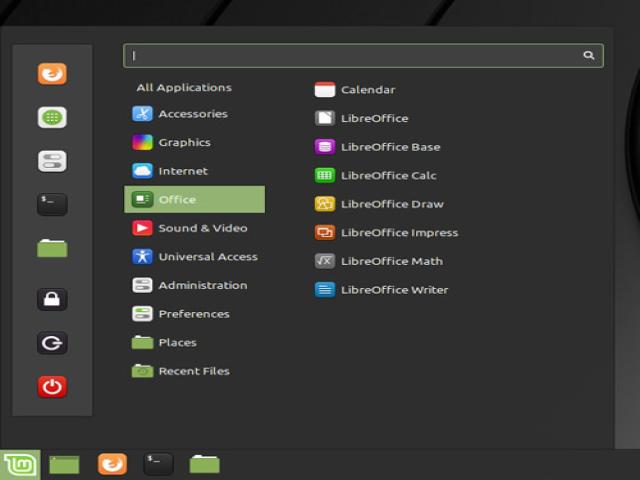Open Files folder in the favorites sidebar
Screen dimensions: 640x480
(x=52, y=248)
